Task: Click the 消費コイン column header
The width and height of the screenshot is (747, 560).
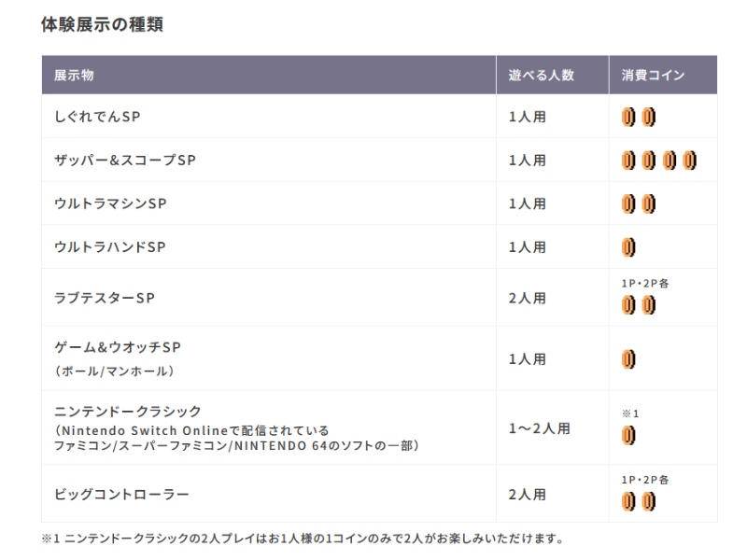Action: pos(653,75)
